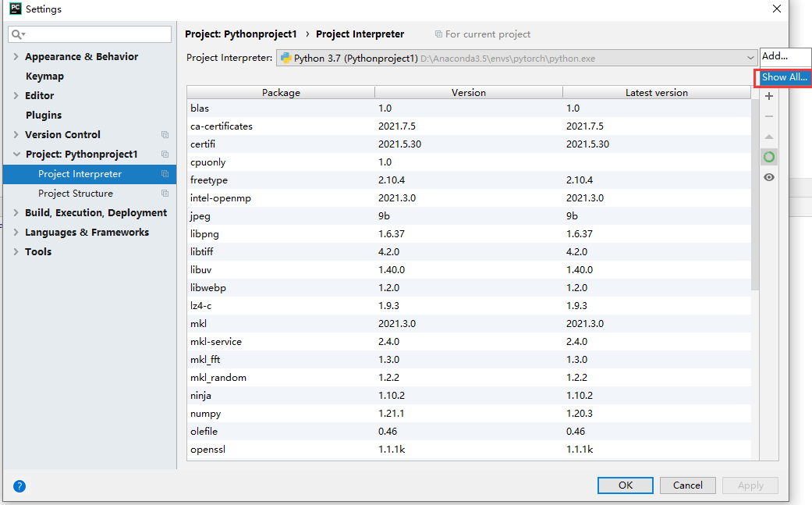Image resolution: width=812 pixels, height=505 pixels.
Task: Click the copy icon beside Project Structure
Action: click(165, 194)
